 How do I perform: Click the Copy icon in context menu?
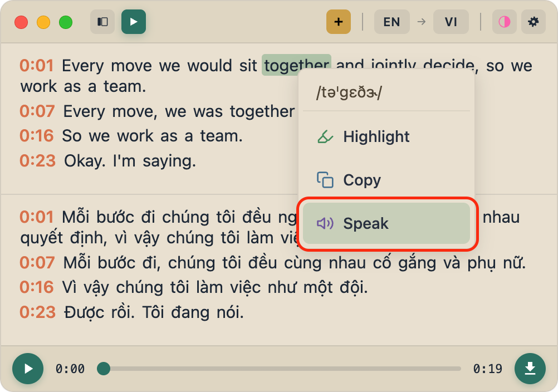pyautogui.click(x=325, y=180)
